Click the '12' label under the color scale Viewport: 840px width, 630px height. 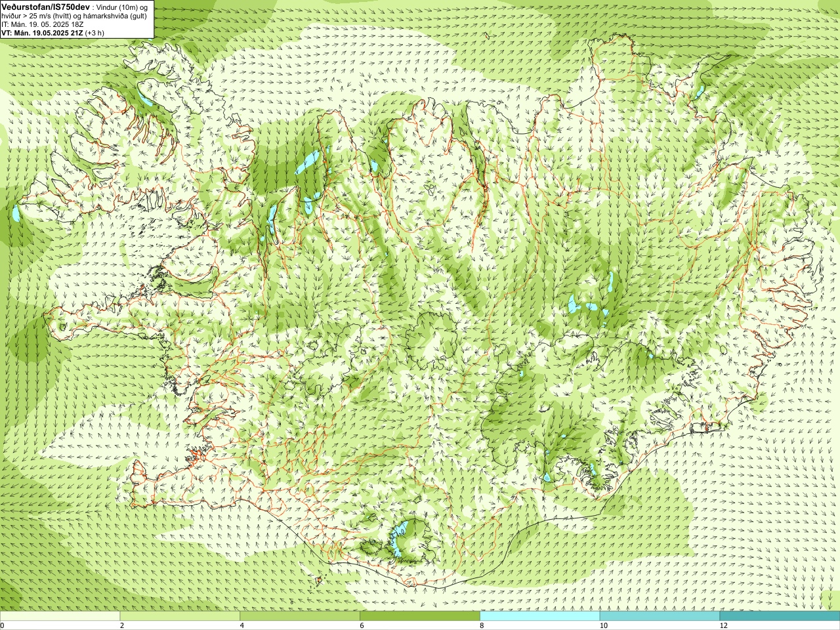(x=723, y=625)
